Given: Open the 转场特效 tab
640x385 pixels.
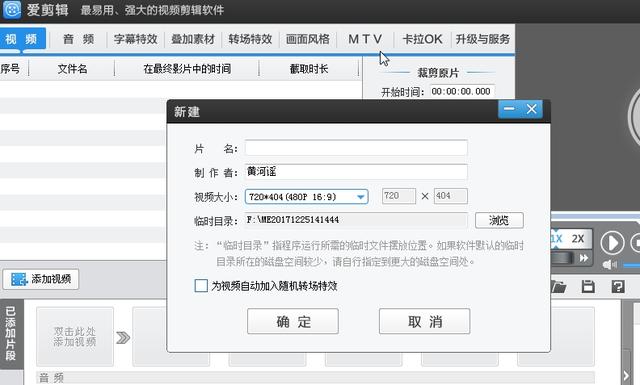Looking at the screenshot, I should tap(250, 39).
